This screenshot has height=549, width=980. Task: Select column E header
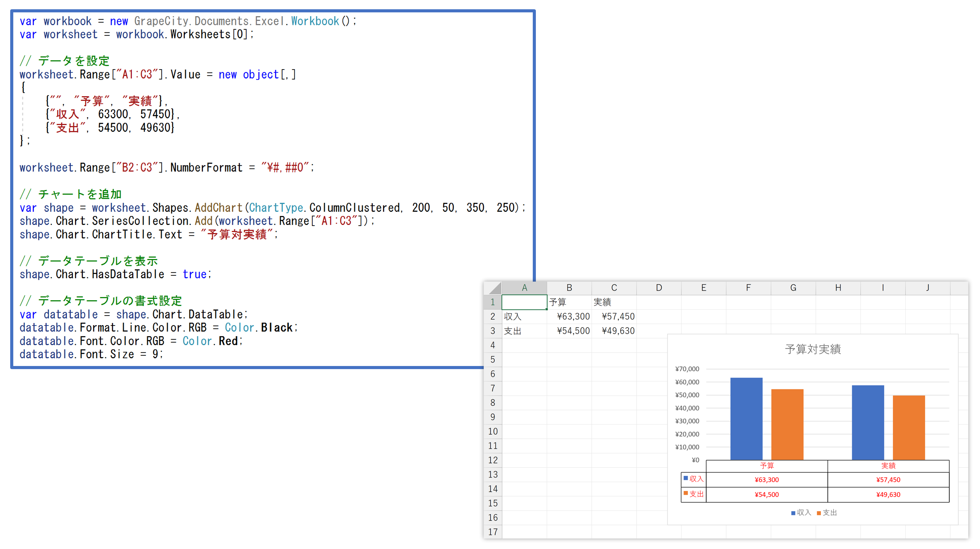pos(704,288)
